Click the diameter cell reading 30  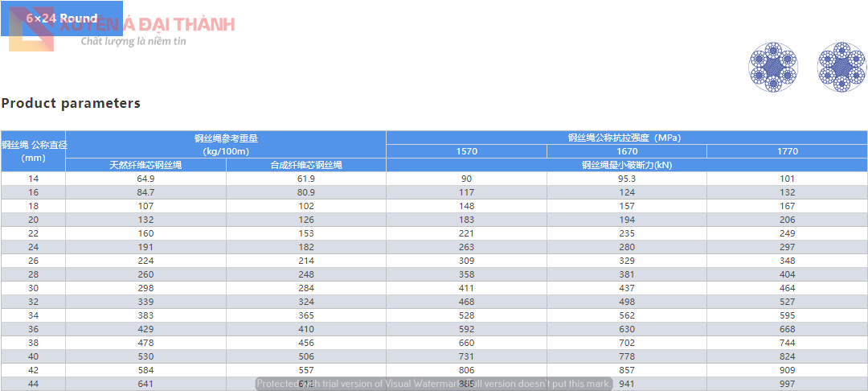[x=34, y=288]
